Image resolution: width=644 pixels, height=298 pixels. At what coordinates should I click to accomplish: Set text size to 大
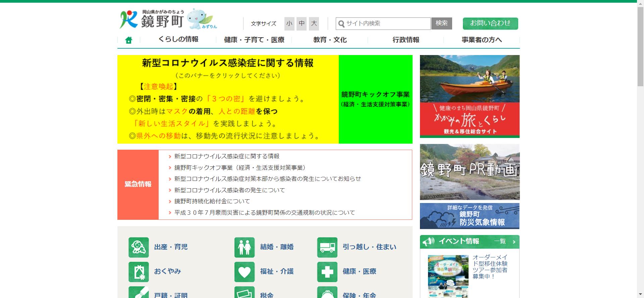click(314, 23)
